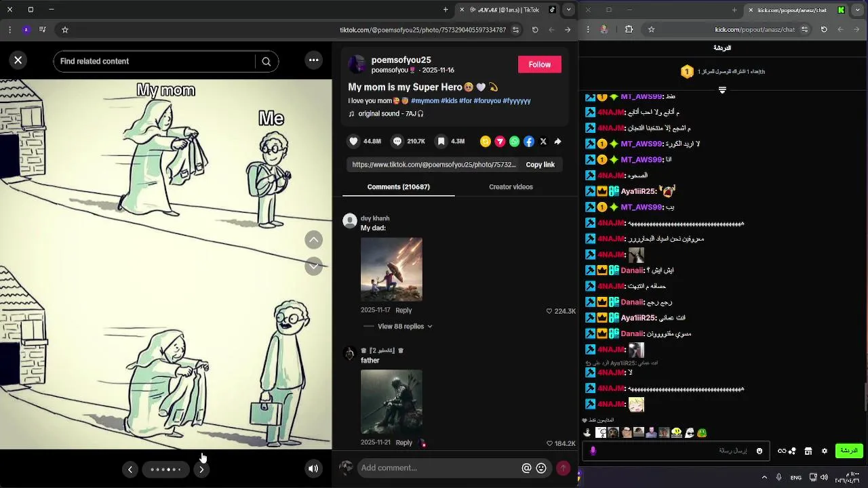Expand View 88 replies under duy khanh's comment
Image resolution: width=868 pixels, height=488 pixels.
pos(405,326)
